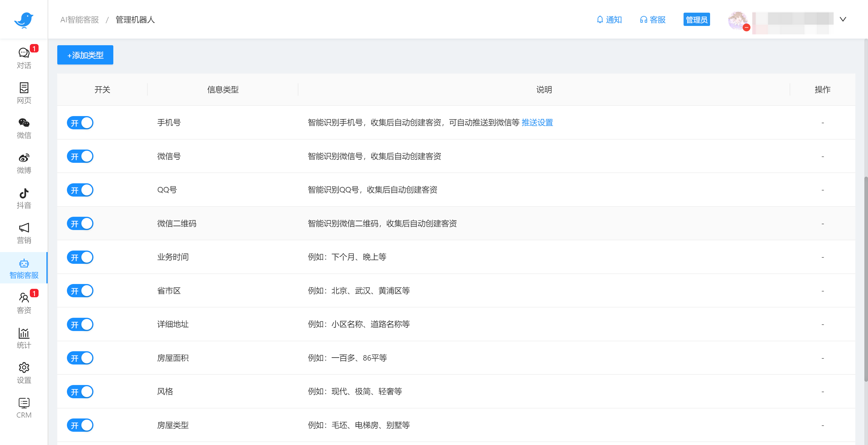The height and width of the screenshot is (445, 868).
Task: Open the CRM module
Action: (x=24, y=407)
